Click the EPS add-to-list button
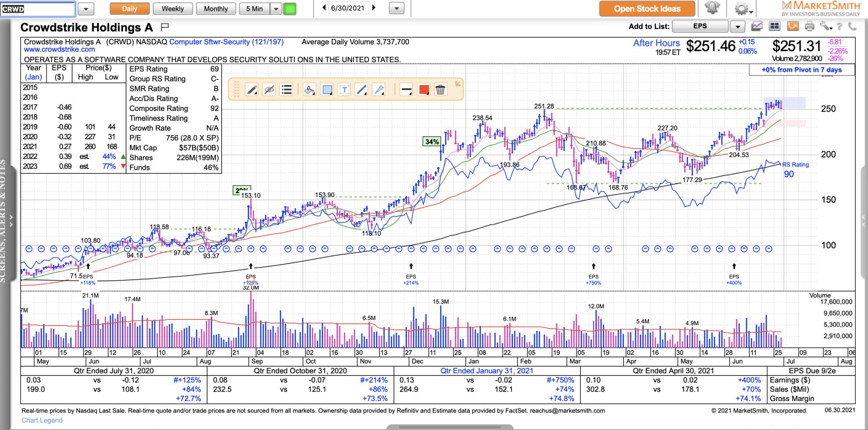The image size is (868, 430). point(700,26)
